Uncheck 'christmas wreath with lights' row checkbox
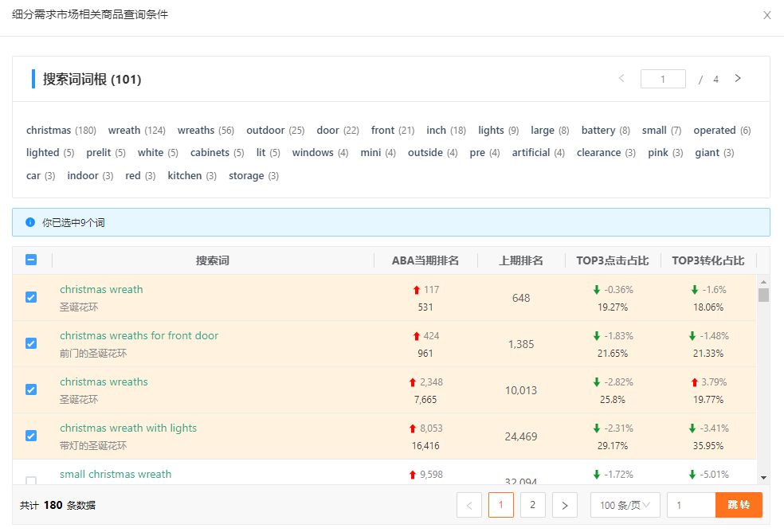The height and width of the screenshot is (532, 784). tap(31, 436)
